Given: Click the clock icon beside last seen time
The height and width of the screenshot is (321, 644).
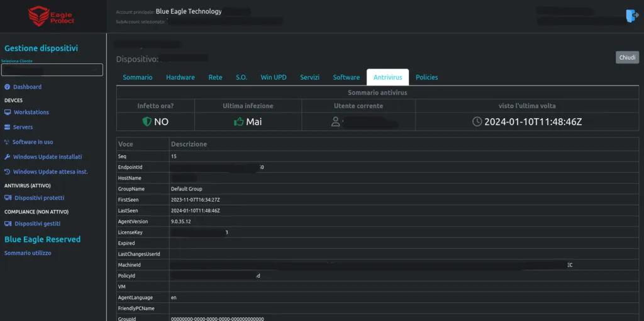Looking at the screenshot, I should [x=477, y=121].
